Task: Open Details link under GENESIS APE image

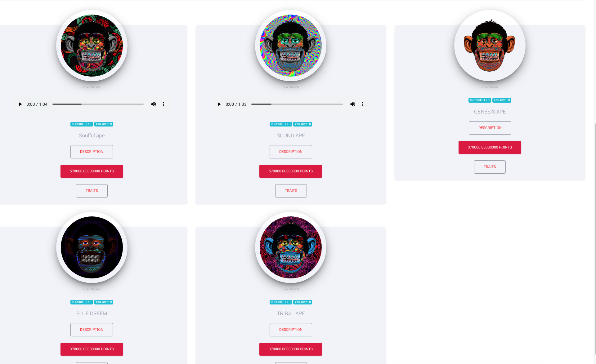Action: 490,87
